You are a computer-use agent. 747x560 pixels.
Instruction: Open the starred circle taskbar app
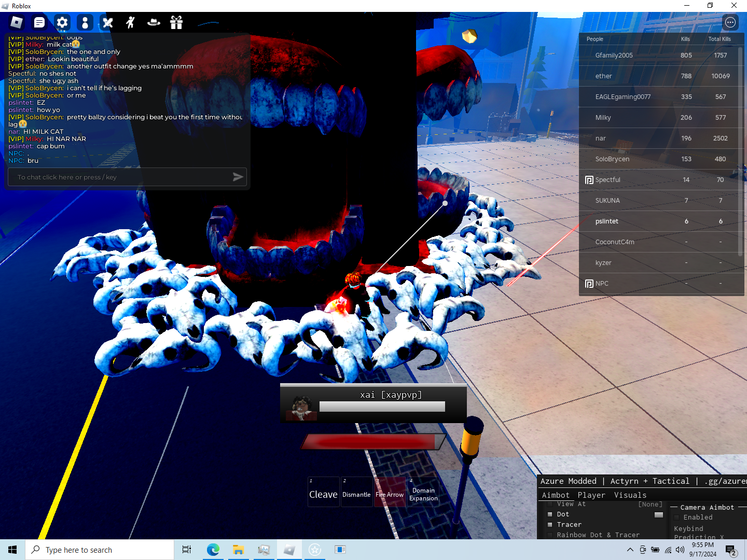coord(315,550)
